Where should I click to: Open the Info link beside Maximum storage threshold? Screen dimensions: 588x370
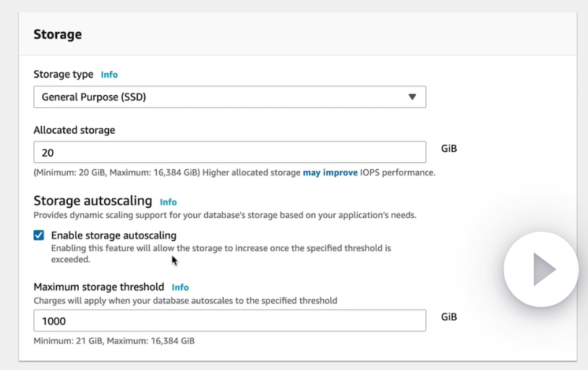pyautogui.click(x=180, y=287)
